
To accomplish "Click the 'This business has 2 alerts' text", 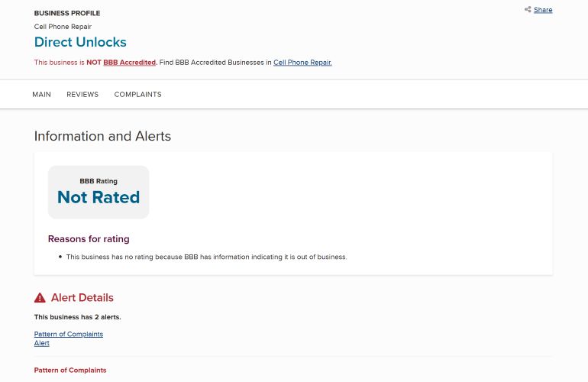I will [77, 317].
